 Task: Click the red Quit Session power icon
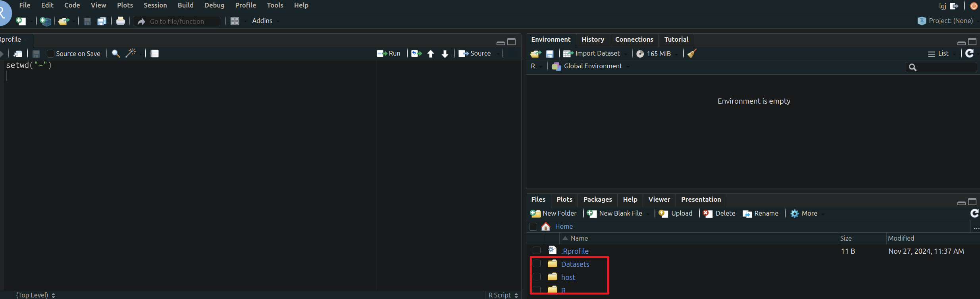[974, 6]
